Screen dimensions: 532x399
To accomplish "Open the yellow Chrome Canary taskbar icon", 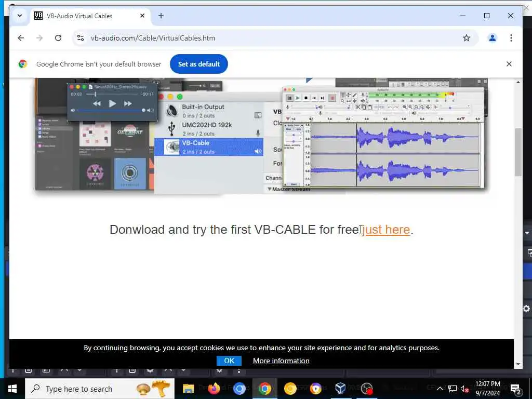I will click(290, 389).
